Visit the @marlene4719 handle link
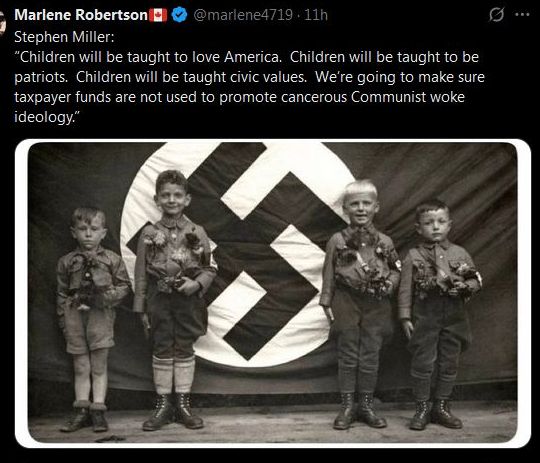This screenshot has height=463, width=540. click(x=243, y=15)
